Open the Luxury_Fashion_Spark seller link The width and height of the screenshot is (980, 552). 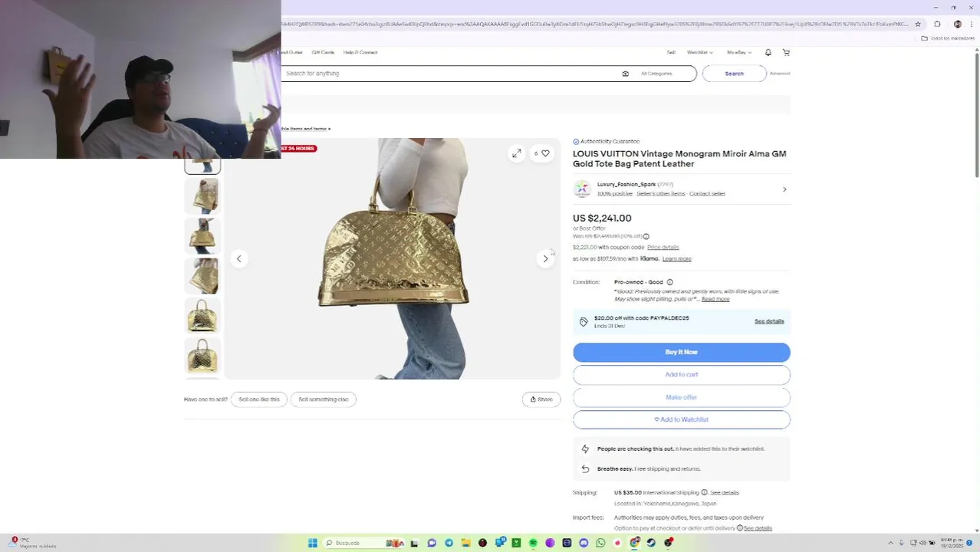pyautogui.click(x=626, y=185)
